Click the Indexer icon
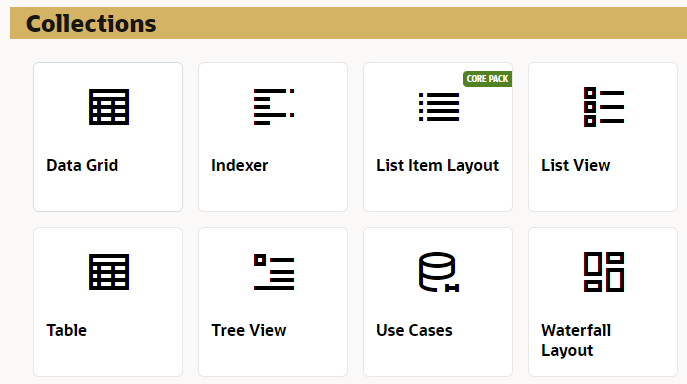Image resolution: width=687 pixels, height=384 pixels. point(274,107)
